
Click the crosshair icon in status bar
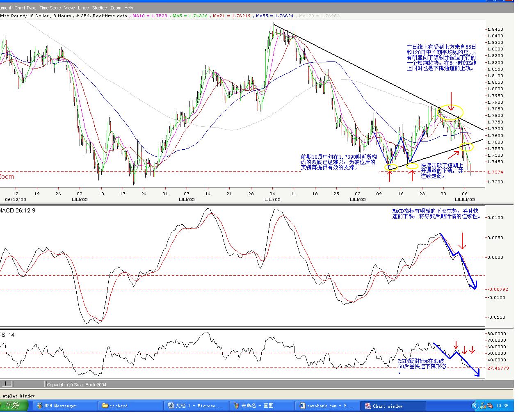pyautogui.click(x=7, y=384)
